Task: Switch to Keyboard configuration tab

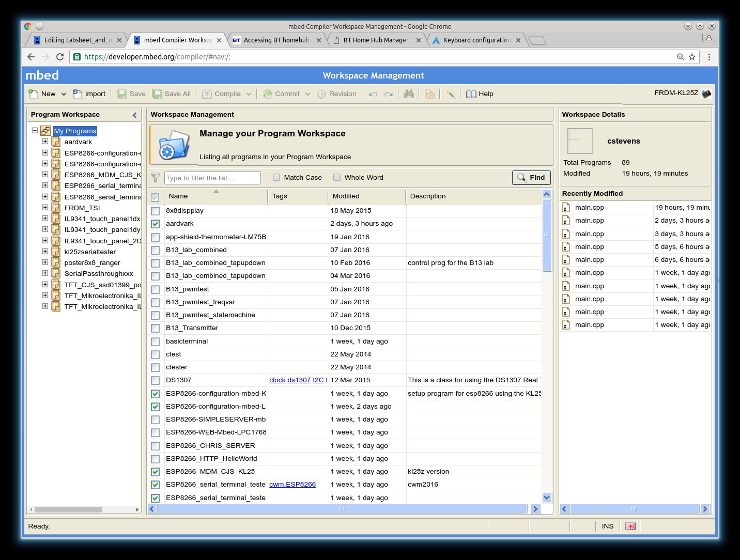Action: tap(476, 40)
